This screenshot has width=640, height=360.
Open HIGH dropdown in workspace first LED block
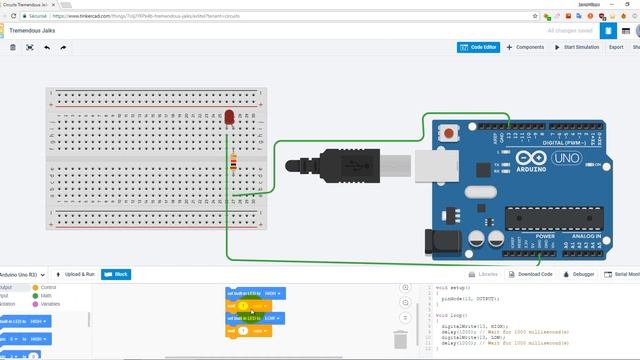(x=273, y=293)
